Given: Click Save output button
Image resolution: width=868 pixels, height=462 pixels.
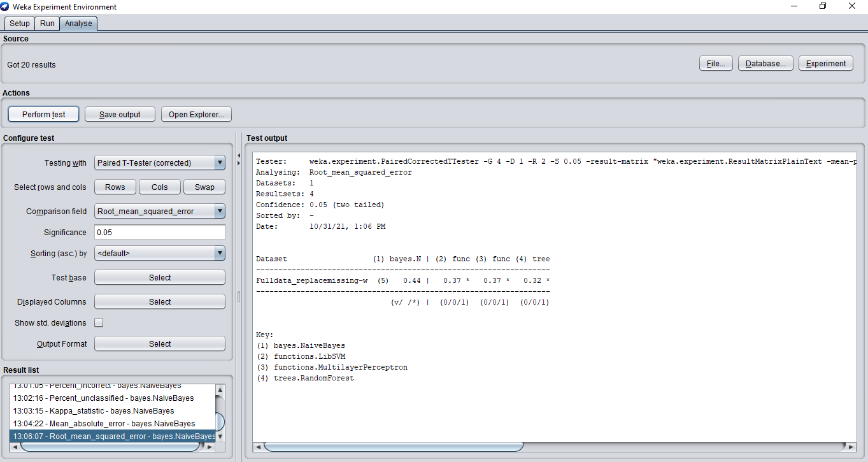Looking at the screenshot, I should (120, 115).
